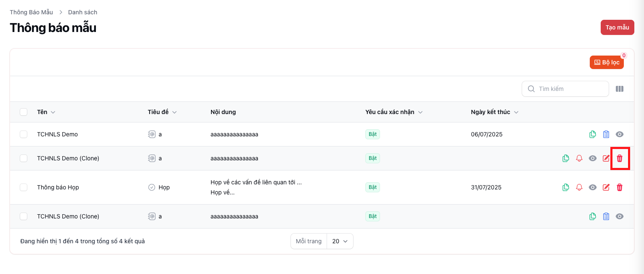
Task: Open clipboard icon on first TCHNLS Demo row
Action: [606, 134]
